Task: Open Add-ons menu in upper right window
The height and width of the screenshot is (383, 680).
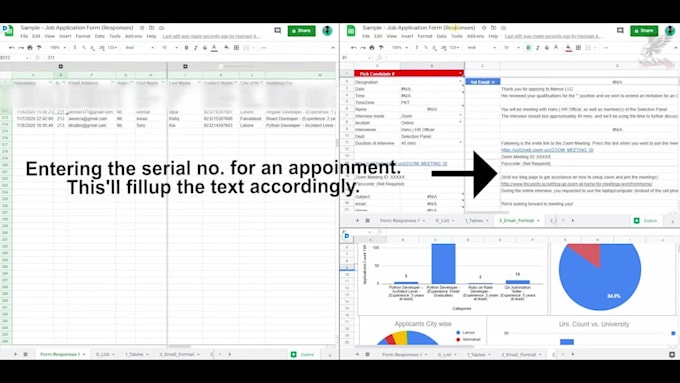Action: click(x=475, y=36)
